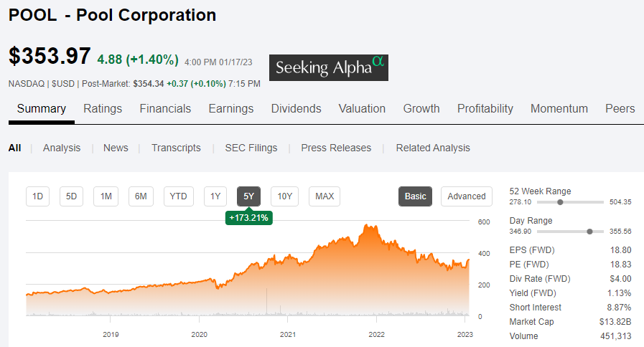
Task: Select Basic chart mode
Action: coord(415,196)
